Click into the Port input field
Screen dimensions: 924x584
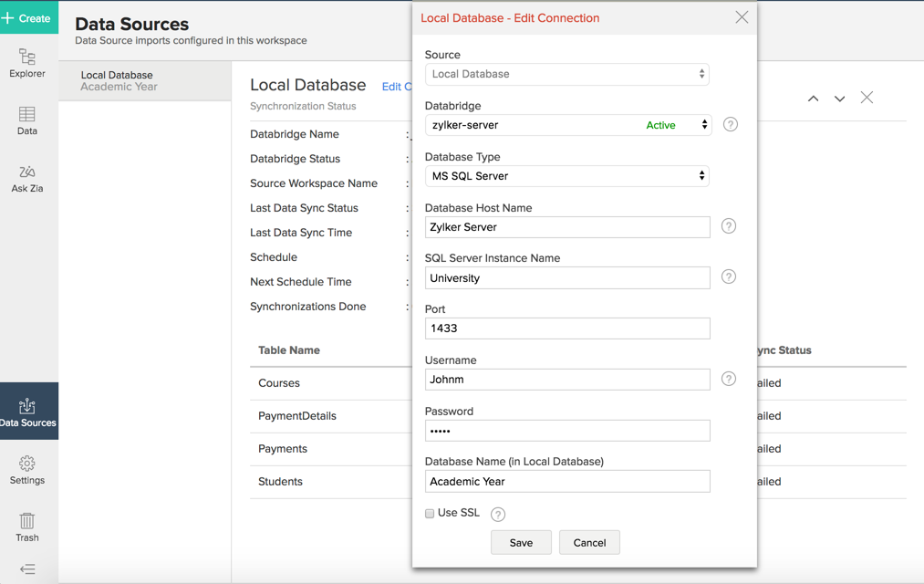(x=566, y=328)
